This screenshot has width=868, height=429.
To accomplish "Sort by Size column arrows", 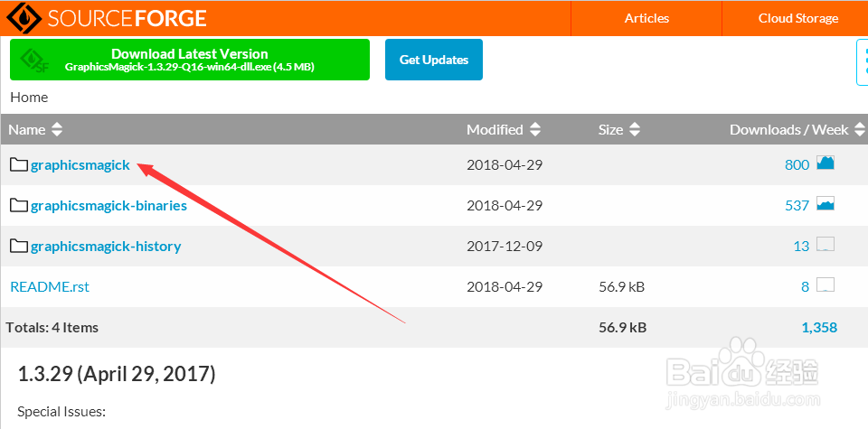I will point(635,130).
